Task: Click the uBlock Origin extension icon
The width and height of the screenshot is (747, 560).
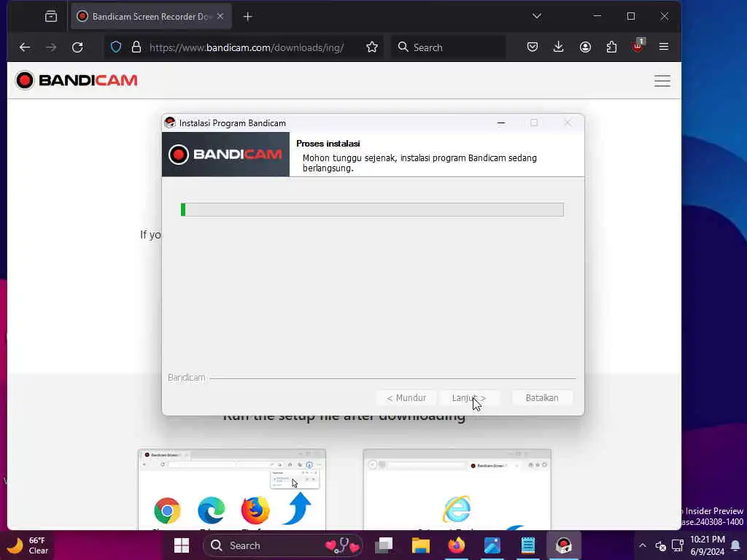Action: 638,46
